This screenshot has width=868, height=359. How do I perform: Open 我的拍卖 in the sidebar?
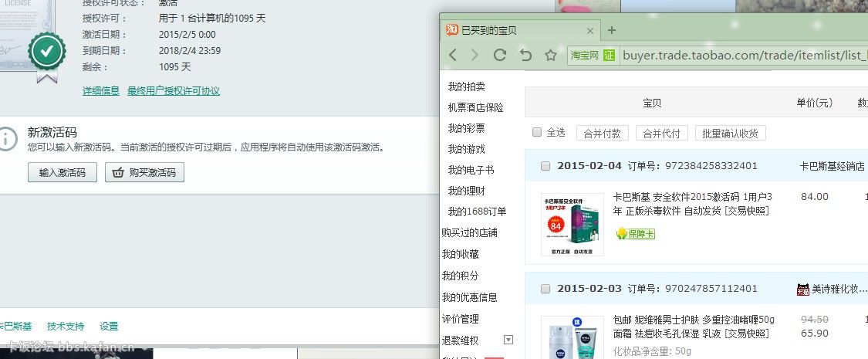pyautogui.click(x=466, y=87)
